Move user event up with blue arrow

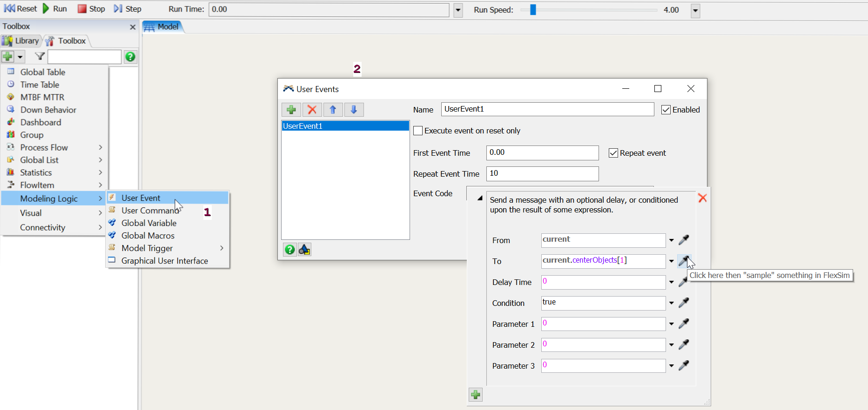(333, 110)
